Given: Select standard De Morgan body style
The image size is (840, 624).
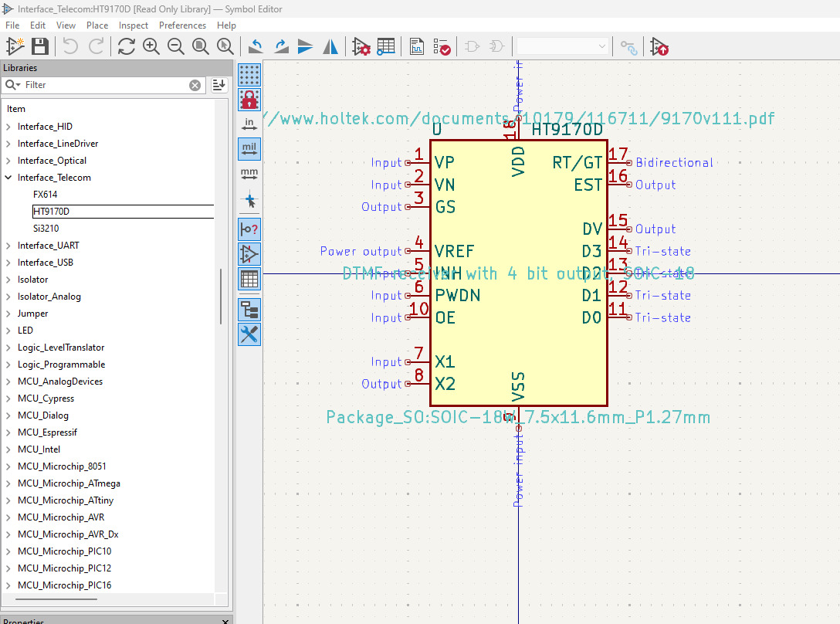Looking at the screenshot, I should click(x=472, y=46).
